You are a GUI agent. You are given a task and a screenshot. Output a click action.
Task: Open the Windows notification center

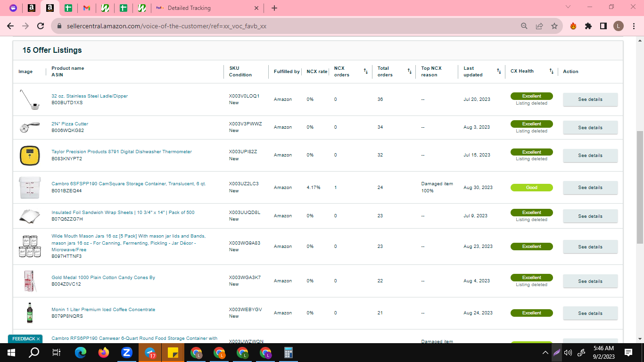pyautogui.click(x=628, y=353)
